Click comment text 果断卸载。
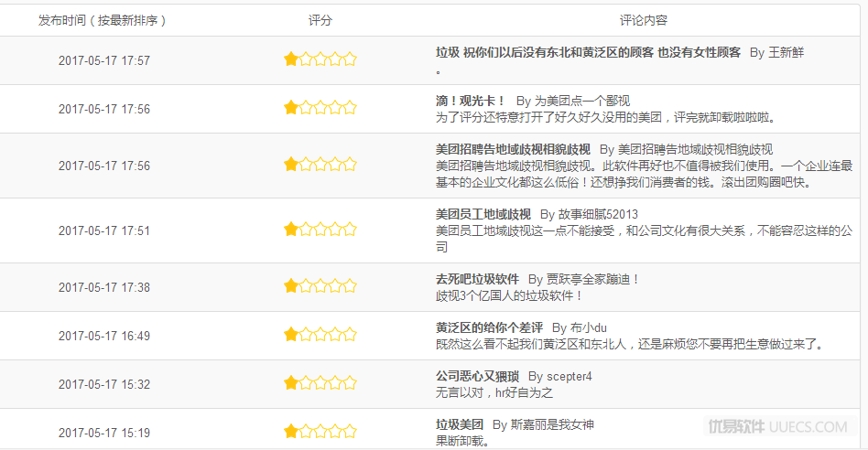The width and height of the screenshot is (868, 450). tap(462, 441)
